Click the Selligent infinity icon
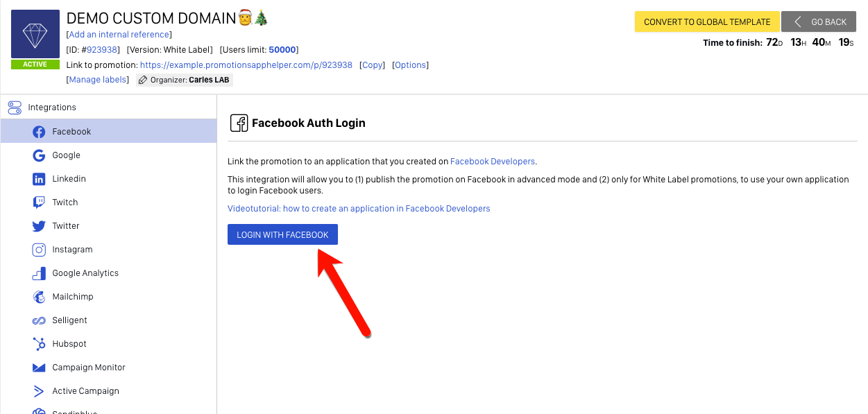The width and height of the screenshot is (868, 414). tap(39, 320)
